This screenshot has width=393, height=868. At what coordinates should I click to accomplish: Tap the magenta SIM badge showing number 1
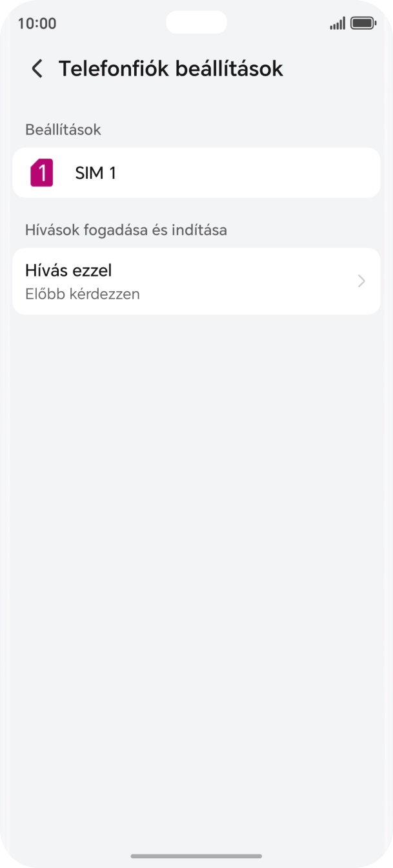click(42, 172)
